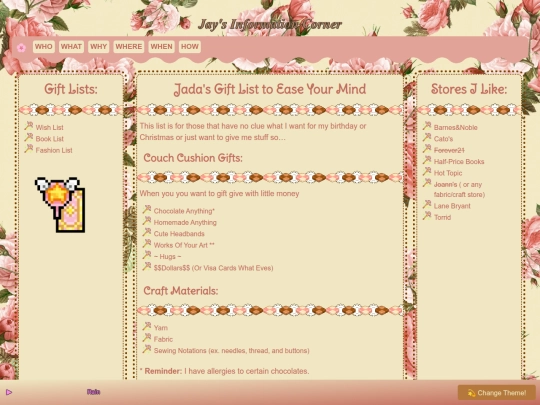
Task: Select the Homemade Anything list item
Action: 185,222
